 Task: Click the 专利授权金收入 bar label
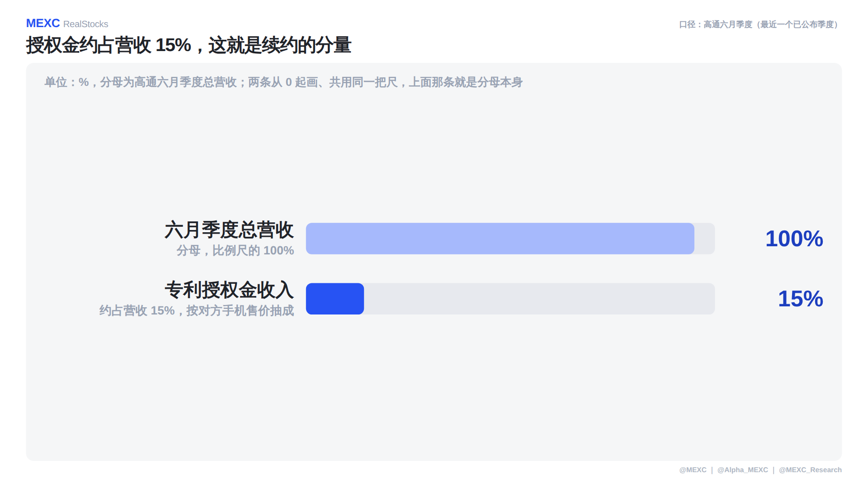(229, 290)
